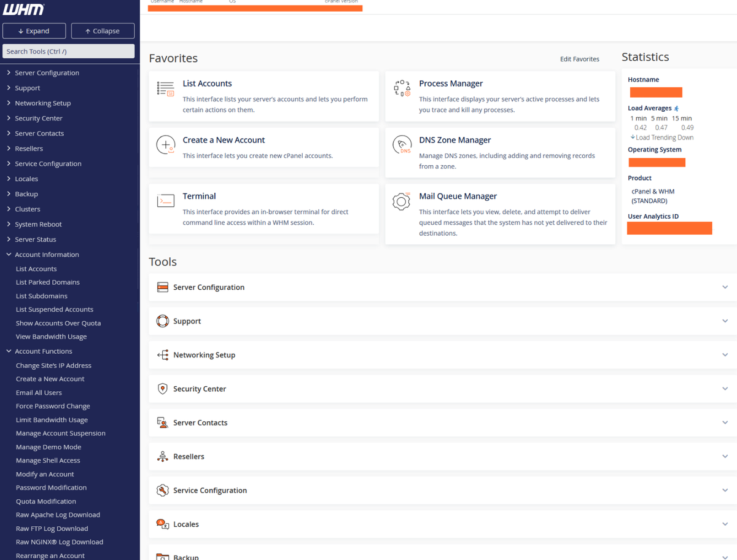Click the Networking Setup icon in Tools
Viewport: 737px width, 560px height.
pos(163,355)
